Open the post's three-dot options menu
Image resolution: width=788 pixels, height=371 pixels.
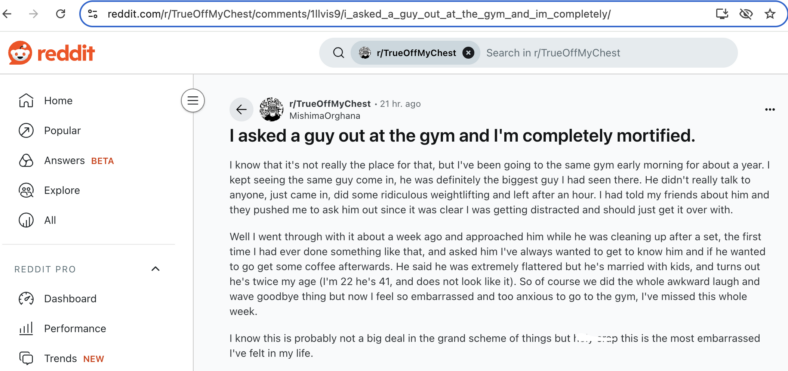click(769, 110)
